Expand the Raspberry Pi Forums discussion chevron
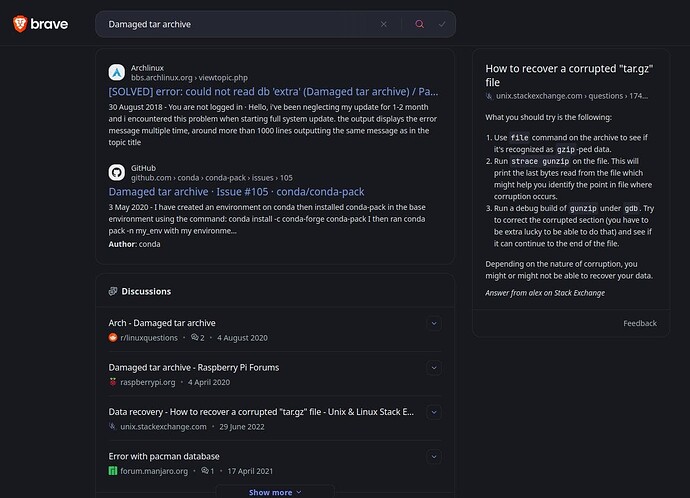 pyautogui.click(x=434, y=368)
